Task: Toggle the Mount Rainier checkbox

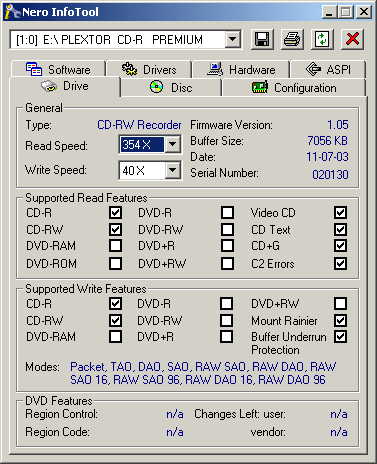Action: (x=340, y=321)
